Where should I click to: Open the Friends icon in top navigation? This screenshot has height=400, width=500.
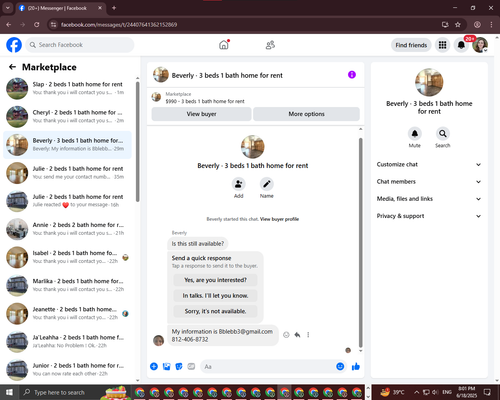point(270,45)
